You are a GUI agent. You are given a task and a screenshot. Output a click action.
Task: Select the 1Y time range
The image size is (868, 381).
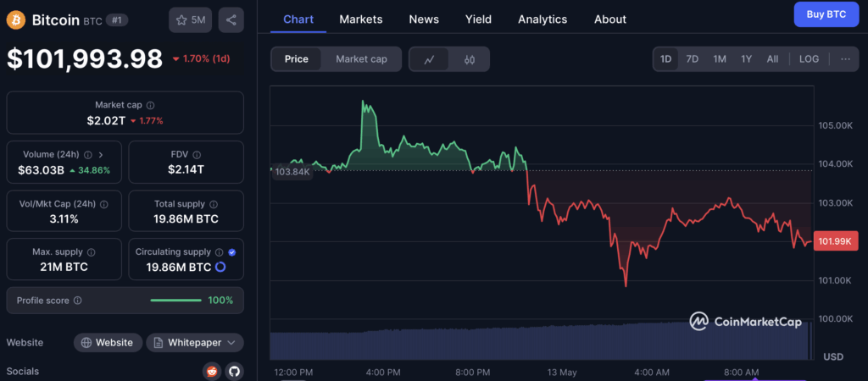point(746,59)
